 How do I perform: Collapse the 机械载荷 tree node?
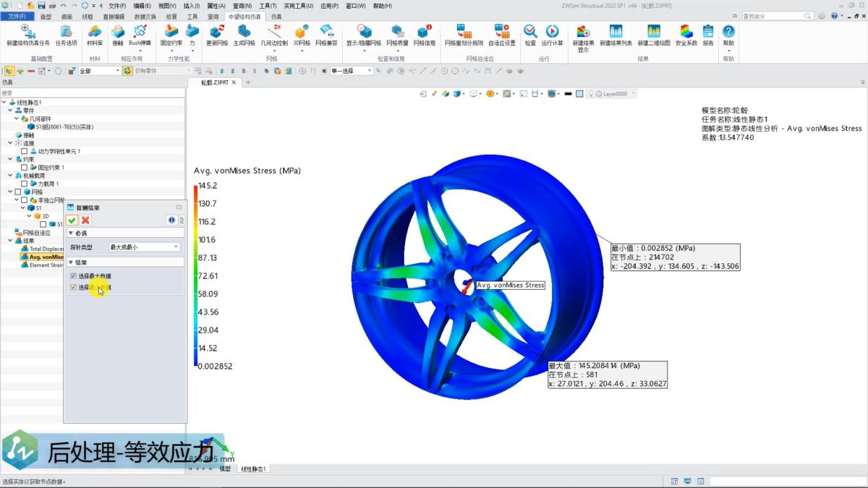10,175
